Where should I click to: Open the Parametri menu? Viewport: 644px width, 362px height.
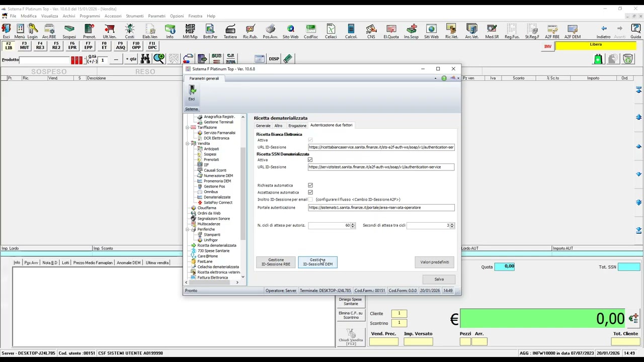pyautogui.click(x=156, y=16)
